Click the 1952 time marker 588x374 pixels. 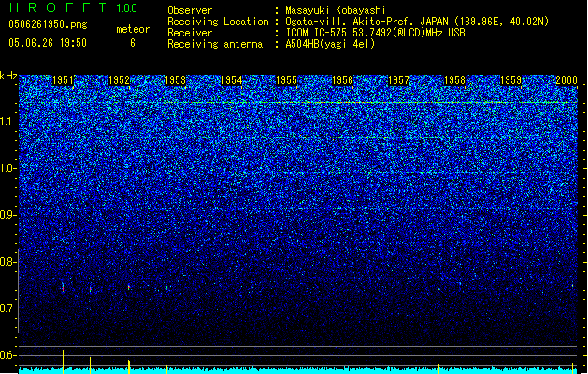coord(119,80)
